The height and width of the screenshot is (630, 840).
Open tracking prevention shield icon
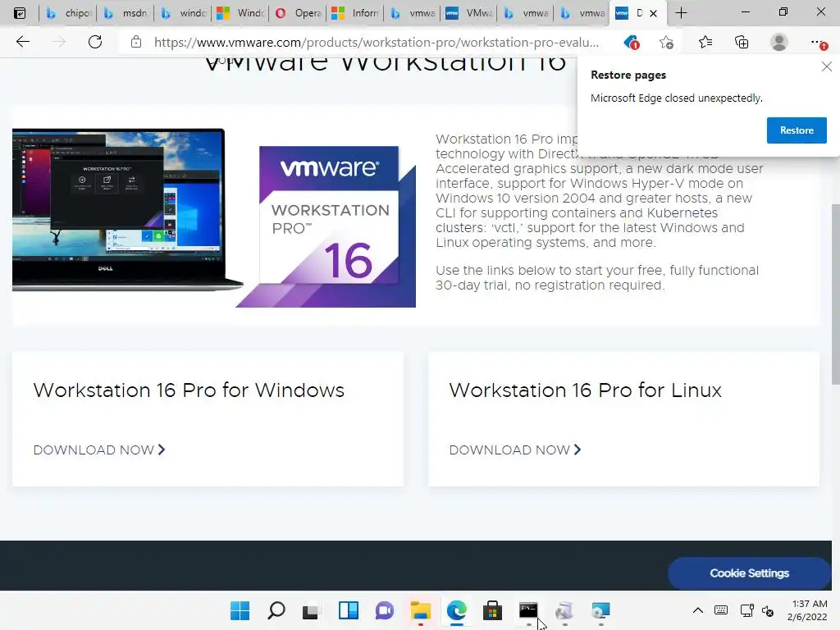click(632, 42)
